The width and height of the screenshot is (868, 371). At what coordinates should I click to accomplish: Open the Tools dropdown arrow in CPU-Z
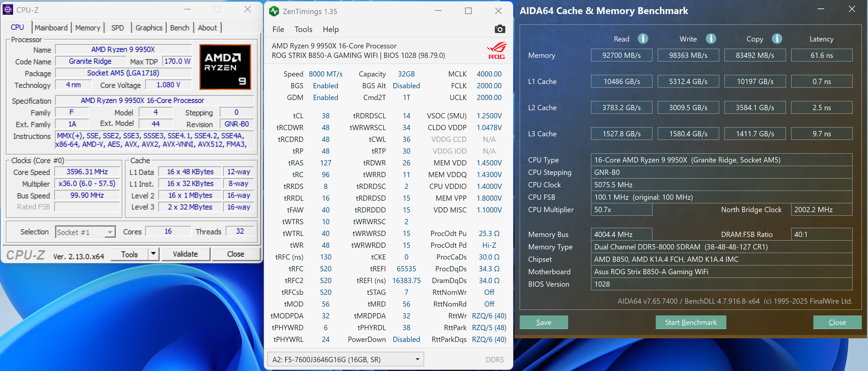[153, 254]
